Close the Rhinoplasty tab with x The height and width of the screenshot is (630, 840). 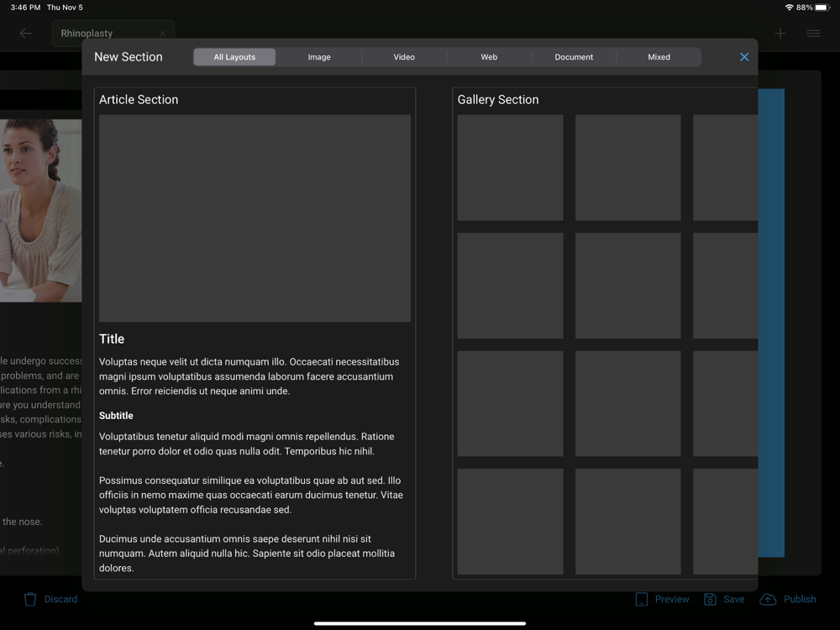click(162, 34)
